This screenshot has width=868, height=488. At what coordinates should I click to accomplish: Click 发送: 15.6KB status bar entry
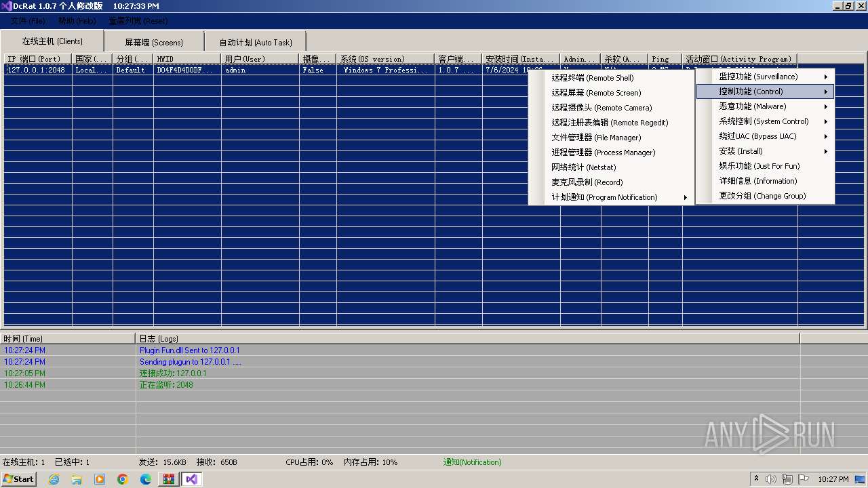click(x=163, y=462)
